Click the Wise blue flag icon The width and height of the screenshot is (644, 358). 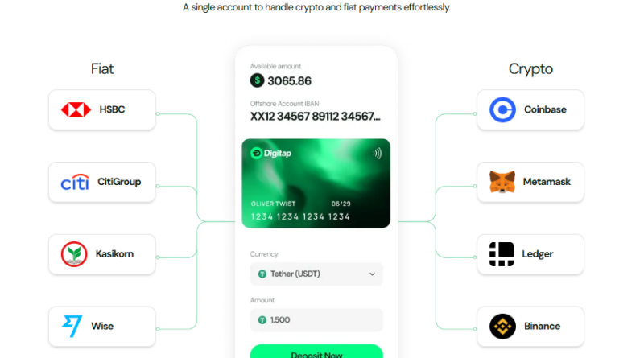click(x=72, y=326)
